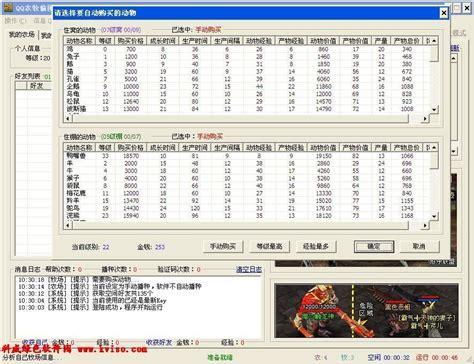
Task: Select the 鸡 row
Action: (246, 49)
